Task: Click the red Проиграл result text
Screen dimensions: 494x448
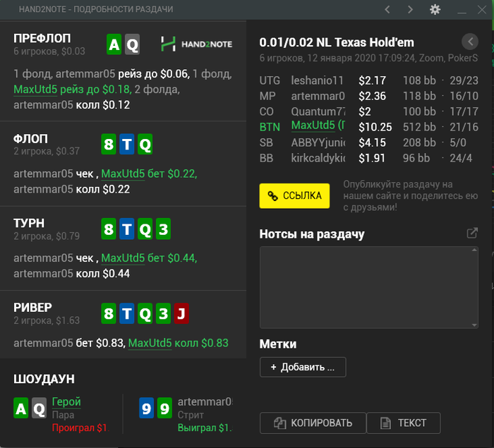Action: click(80, 428)
